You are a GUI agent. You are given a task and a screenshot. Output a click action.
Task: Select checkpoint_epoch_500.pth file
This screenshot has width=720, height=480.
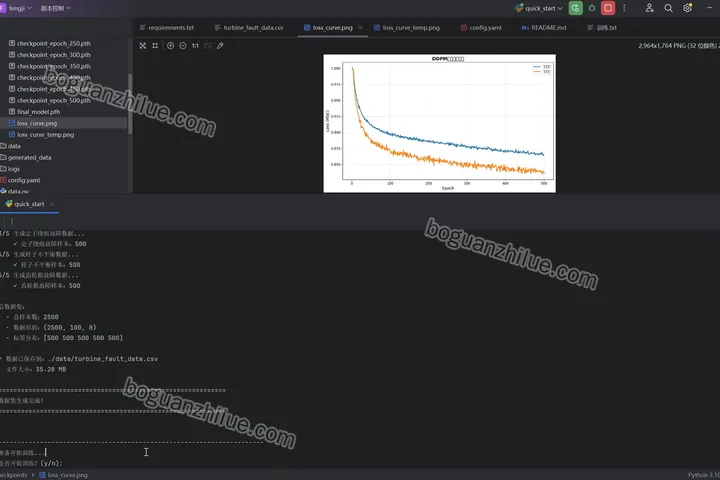(54, 100)
